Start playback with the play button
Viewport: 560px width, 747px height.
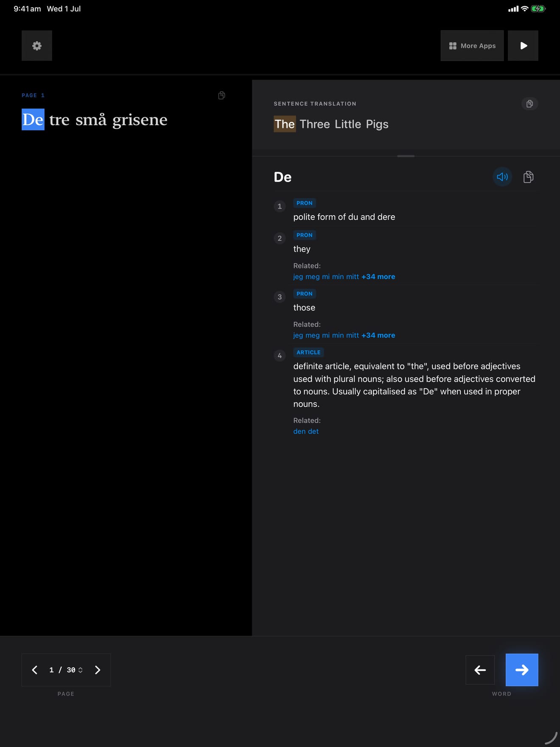(523, 45)
